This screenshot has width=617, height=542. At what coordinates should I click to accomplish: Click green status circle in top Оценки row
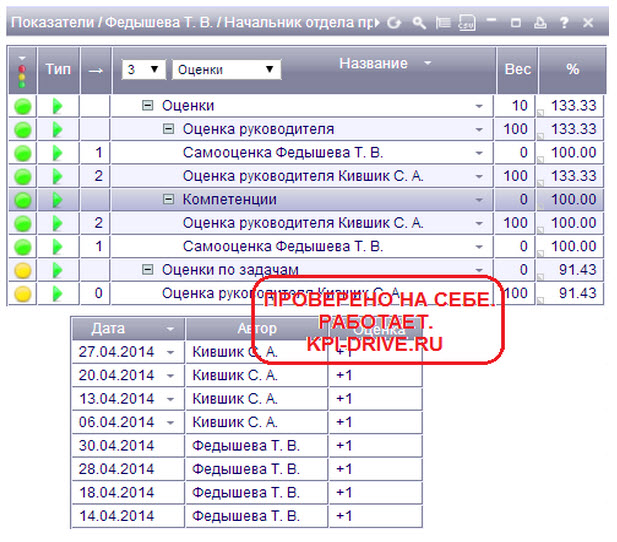22,106
